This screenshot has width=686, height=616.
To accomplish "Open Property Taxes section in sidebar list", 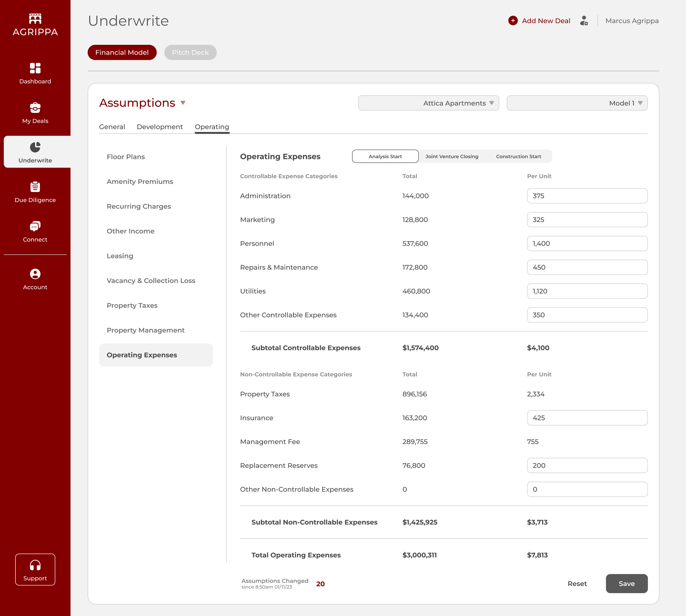I will (x=132, y=305).
